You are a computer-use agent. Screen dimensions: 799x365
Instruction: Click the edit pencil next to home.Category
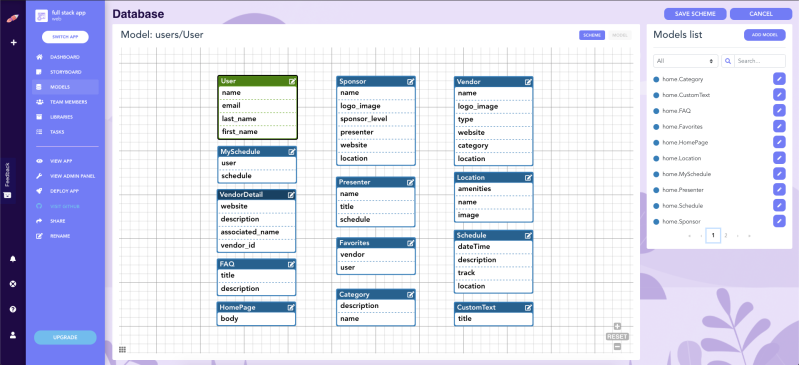(779, 79)
